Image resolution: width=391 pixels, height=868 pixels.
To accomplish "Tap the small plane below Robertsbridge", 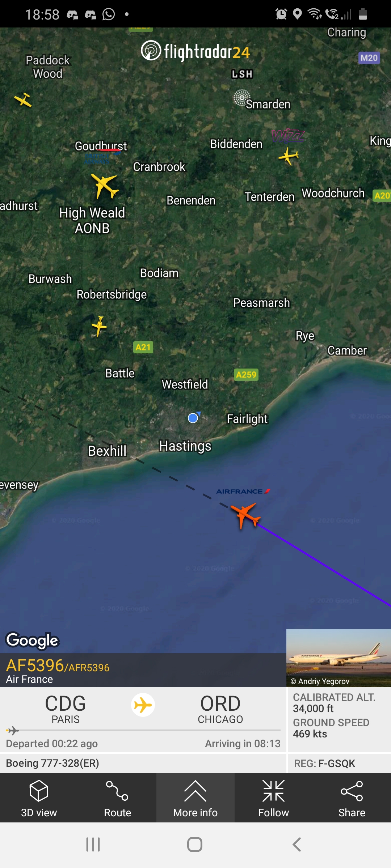I will pyautogui.click(x=99, y=326).
